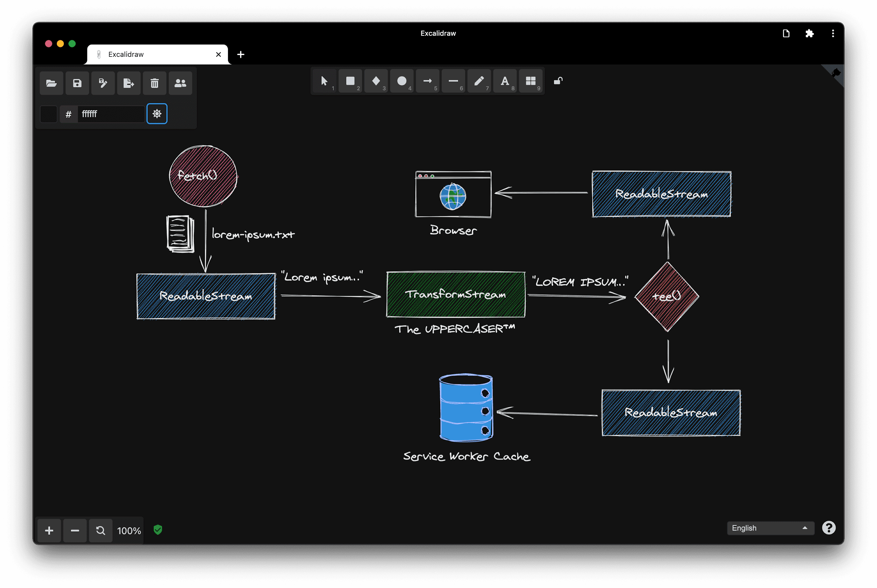Click the save file button

pyautogui.click(x=78, y=83)
